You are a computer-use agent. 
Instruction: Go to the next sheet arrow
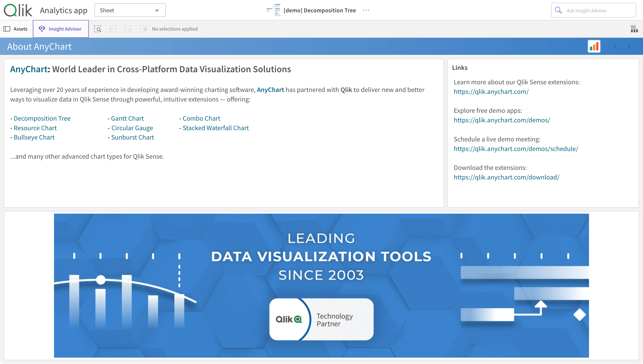629,47
